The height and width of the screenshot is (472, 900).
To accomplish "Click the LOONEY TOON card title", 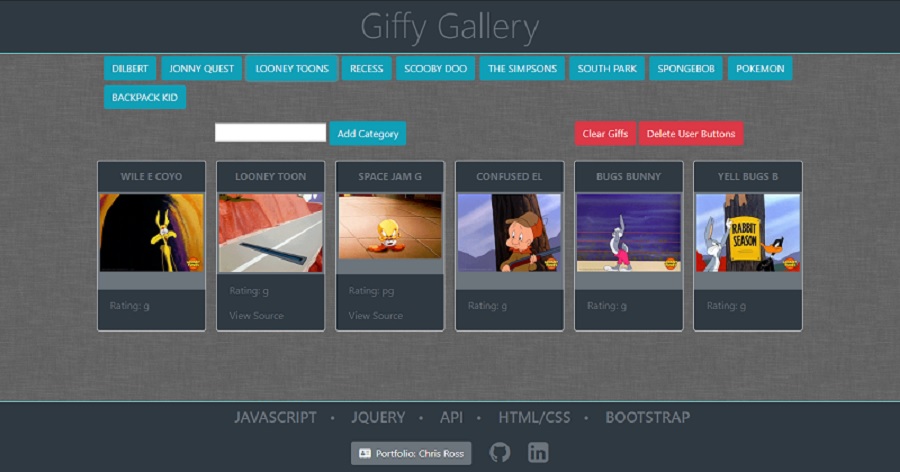I will coord(270,176).
